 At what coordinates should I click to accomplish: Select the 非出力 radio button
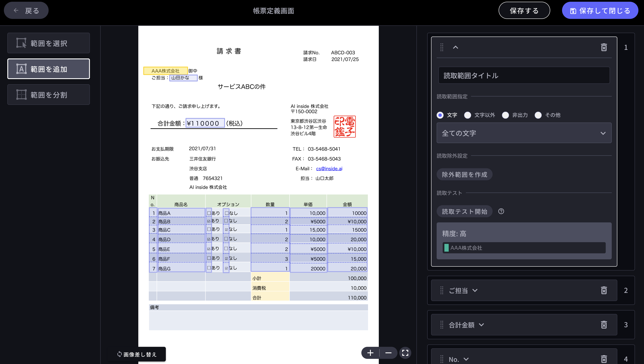pos(505,115)
